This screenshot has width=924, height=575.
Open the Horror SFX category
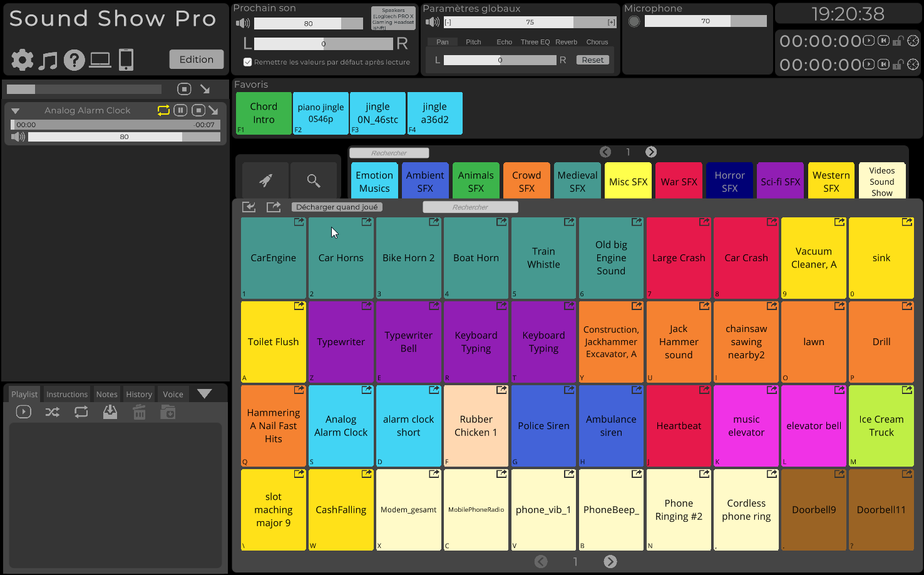click(729, 180)
